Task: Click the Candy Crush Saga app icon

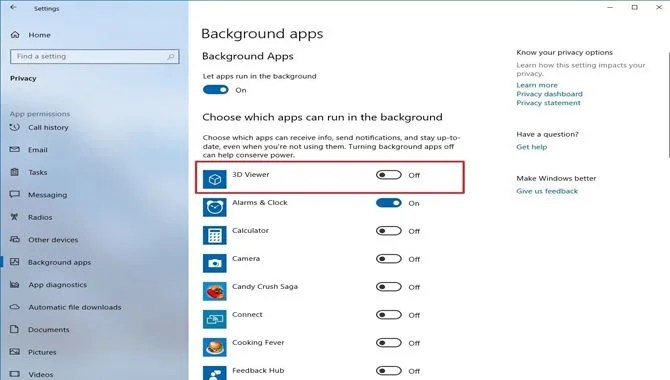Action: (215, 291)
